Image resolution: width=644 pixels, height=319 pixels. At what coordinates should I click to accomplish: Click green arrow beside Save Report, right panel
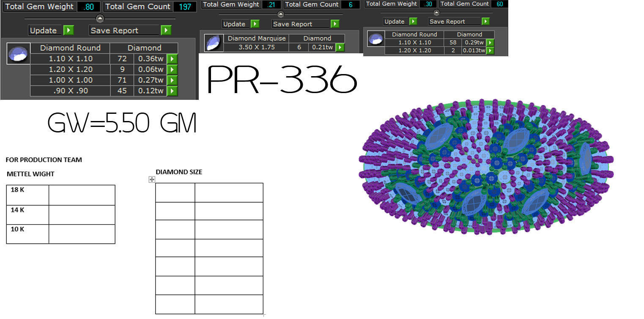485,21
